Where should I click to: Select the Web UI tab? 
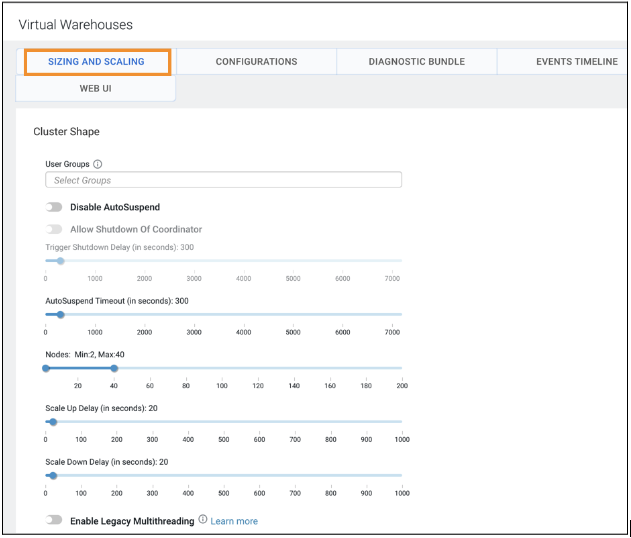coord(96,89)
